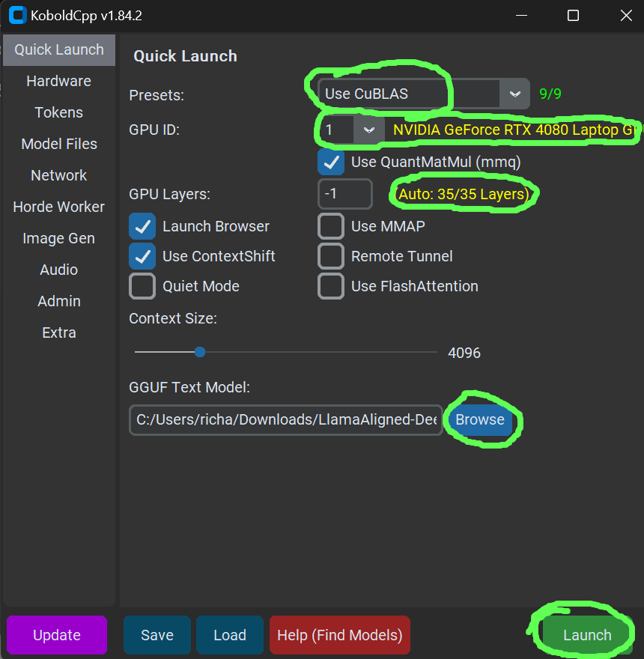Image resolution: width=644 pixels, height=659 pixels.
Task: Switch to the Model Files tab
Action: (x=58, y=144)
